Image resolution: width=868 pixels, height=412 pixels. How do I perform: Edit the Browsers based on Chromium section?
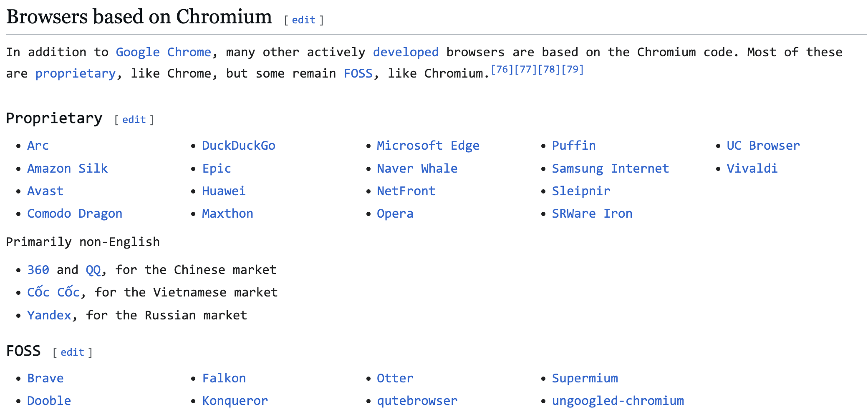click(x=303, y=20)
